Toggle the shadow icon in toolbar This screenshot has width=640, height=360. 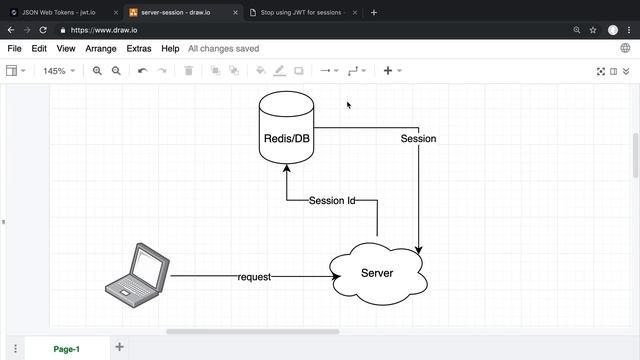(x=299, y=71)
